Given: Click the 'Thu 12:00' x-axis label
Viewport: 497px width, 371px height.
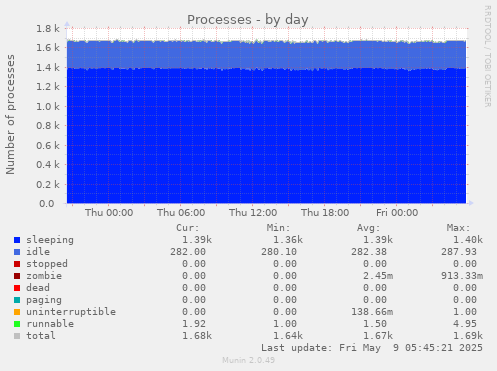Looking at the screenshot, I should click(253, 213).
